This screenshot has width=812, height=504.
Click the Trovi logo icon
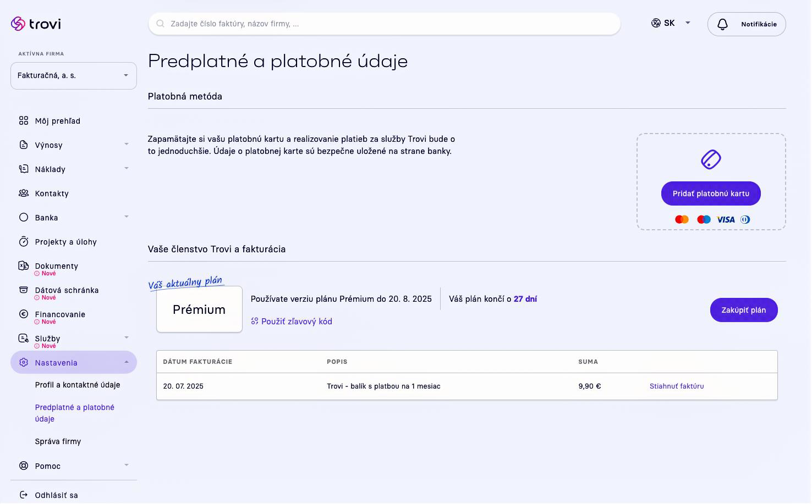tap(18, 24)
